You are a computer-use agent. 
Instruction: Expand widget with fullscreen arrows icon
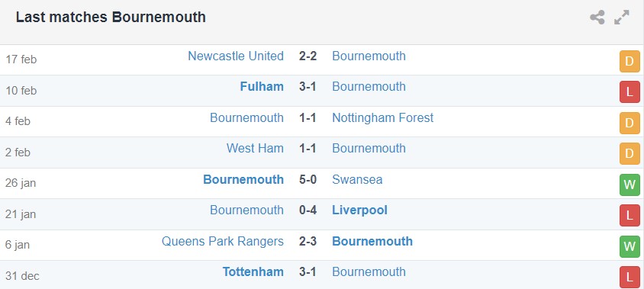(622, 18)
